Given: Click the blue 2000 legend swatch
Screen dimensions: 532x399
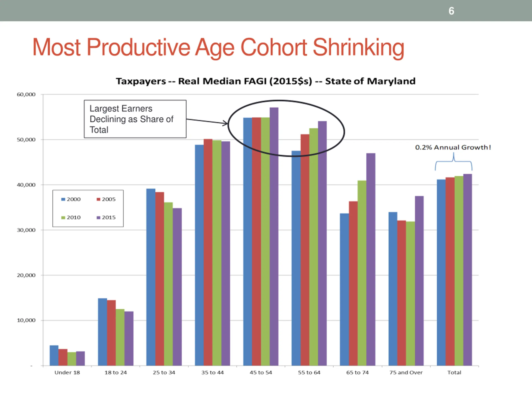Looking at the screenshot, I should (x=63, y=199).
